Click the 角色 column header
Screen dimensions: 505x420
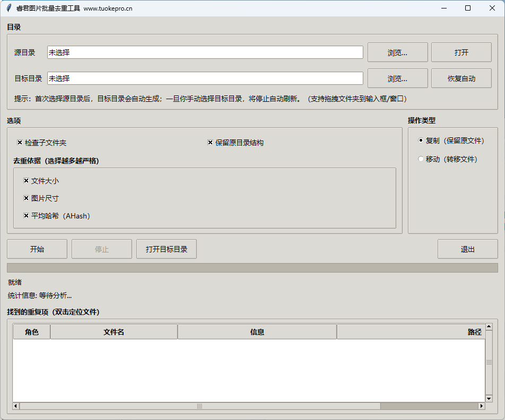click(32, 332)
